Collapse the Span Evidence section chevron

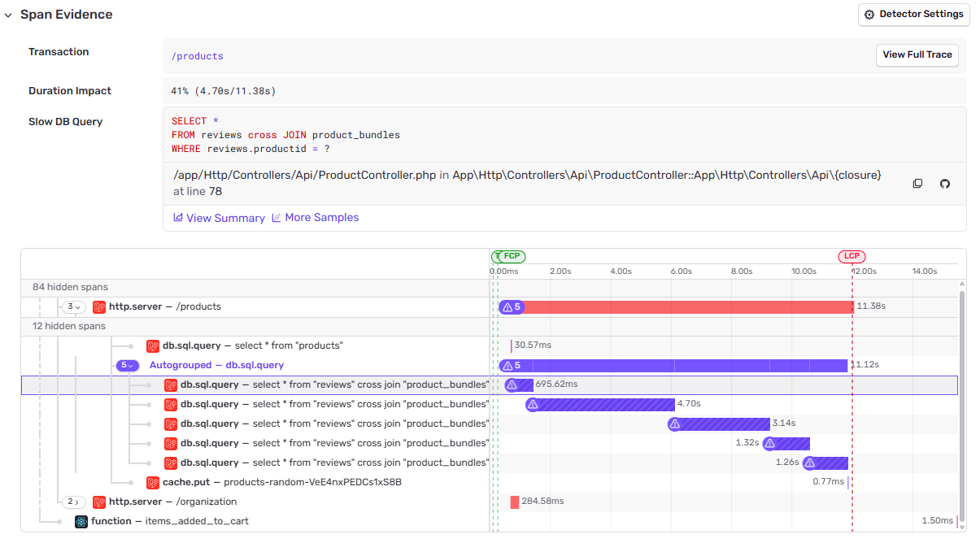click(8, 15)
